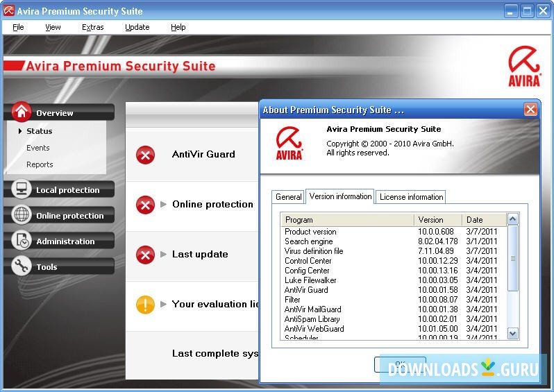The height and width of the screenshot is (392, 554).
Task: Select Status in the Overview submenu
Action: click(x=39, y=131)
